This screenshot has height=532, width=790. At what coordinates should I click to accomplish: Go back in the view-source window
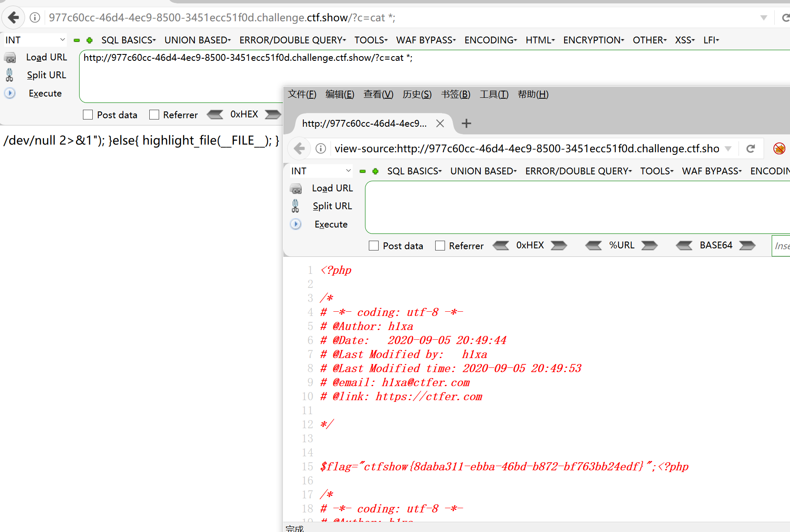(299, 148)
